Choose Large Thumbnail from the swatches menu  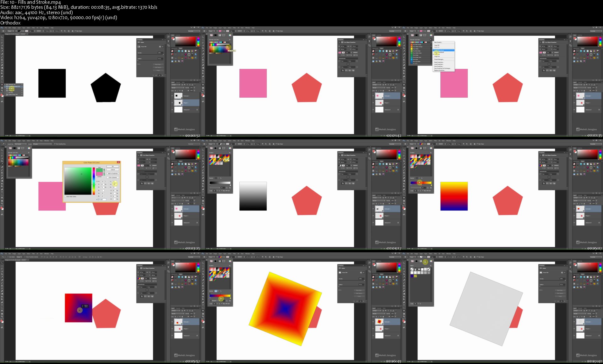439,52
